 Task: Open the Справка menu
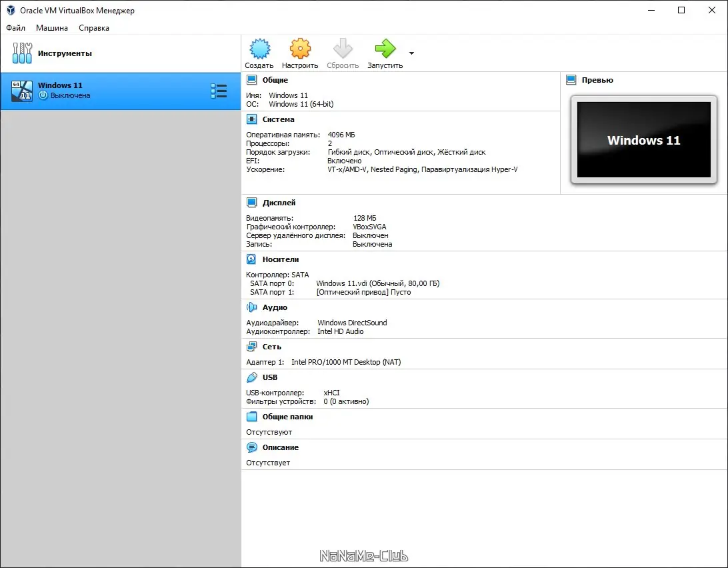coord(94,28)
